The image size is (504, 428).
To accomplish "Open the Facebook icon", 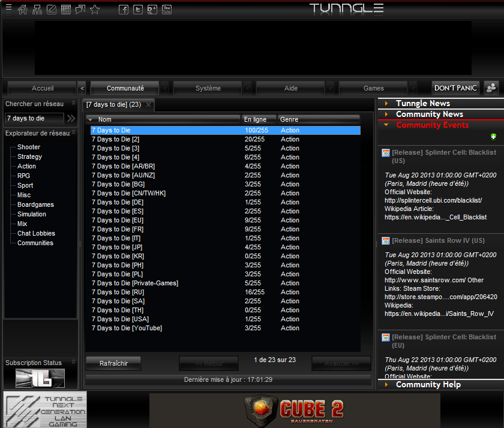I will [x=124, y=10].
